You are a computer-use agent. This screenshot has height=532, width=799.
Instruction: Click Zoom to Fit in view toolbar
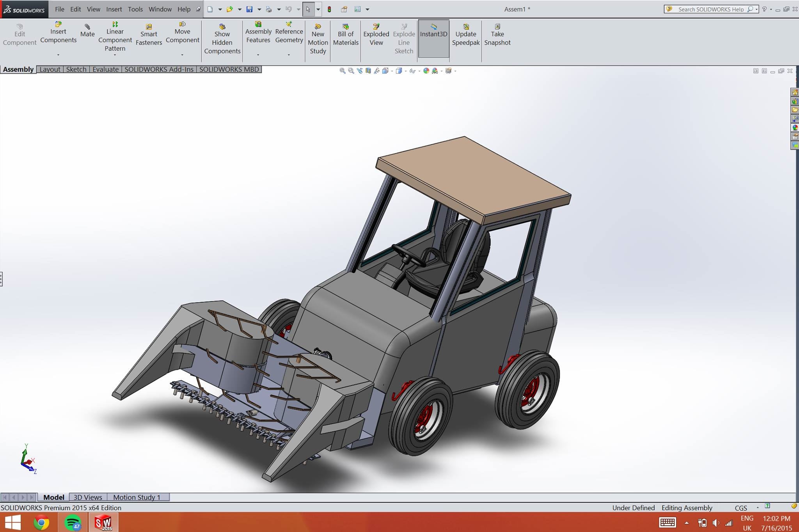pyautogui.click(x=342, y=71)
